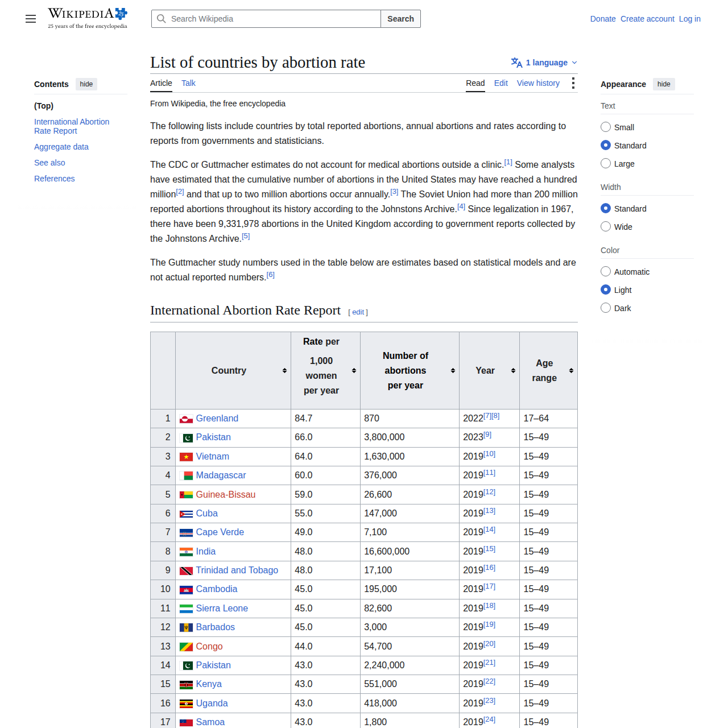Viewport: 728px width, 728px height.
Task: Click the language translation icon
Action: pos(516,63)
